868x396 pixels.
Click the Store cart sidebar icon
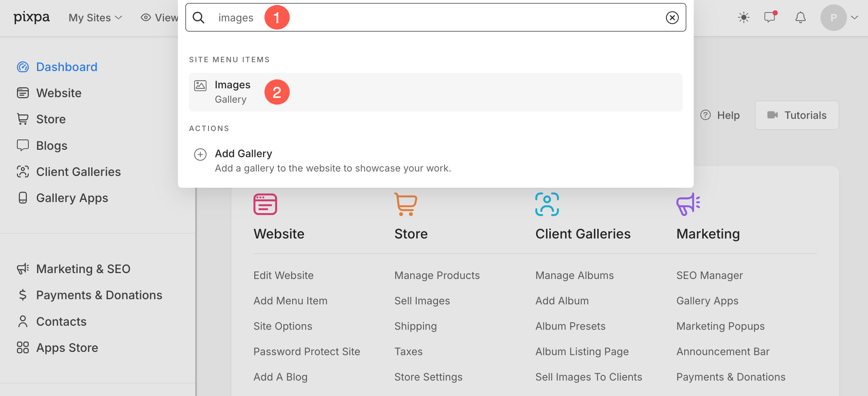[23, 119]
